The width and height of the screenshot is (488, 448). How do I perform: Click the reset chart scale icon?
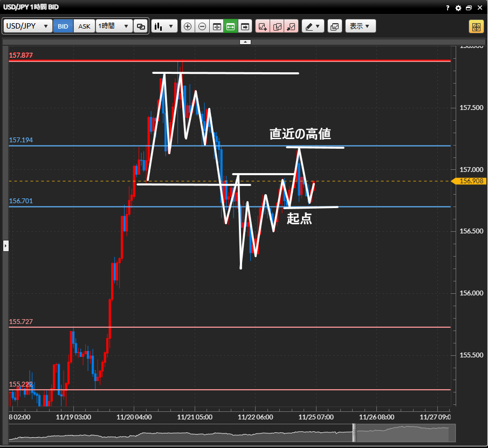pos(217,26)
